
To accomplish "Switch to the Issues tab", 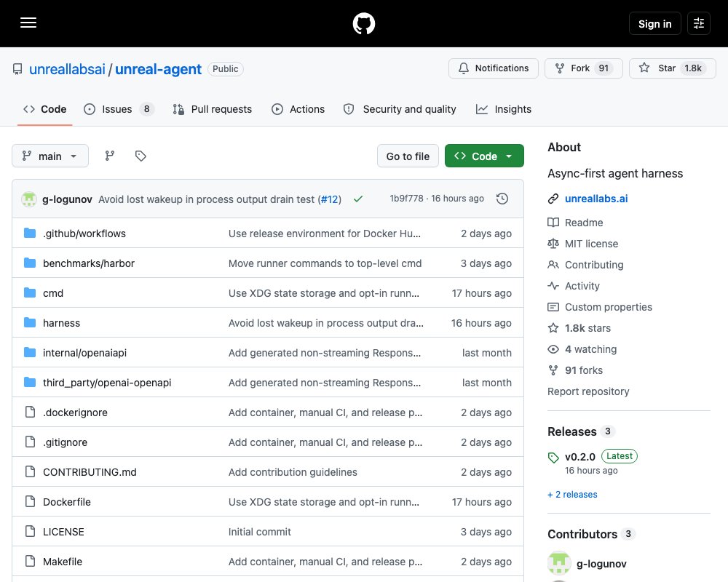I will pyautogui.click(x=119, y=109).
